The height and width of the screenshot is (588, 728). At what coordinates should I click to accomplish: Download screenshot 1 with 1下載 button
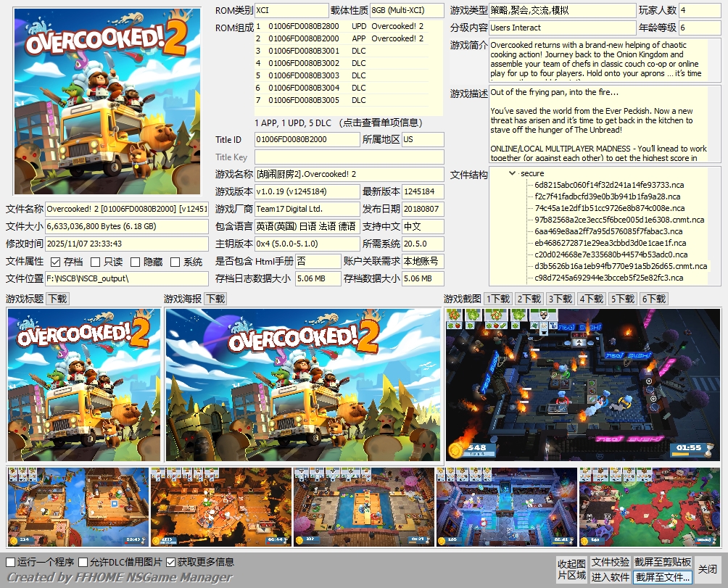tap(498, 299)
